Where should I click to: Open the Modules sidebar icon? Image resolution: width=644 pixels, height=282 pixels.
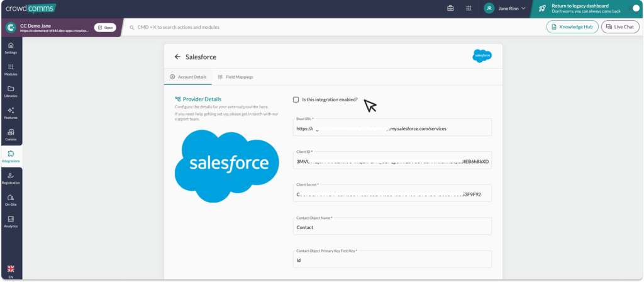point(11,69)
